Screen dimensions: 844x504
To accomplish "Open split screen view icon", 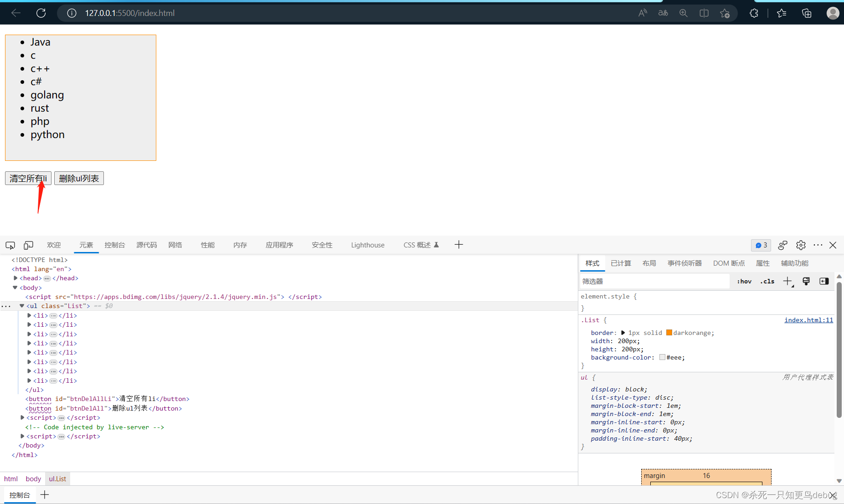I will point(704,13).
